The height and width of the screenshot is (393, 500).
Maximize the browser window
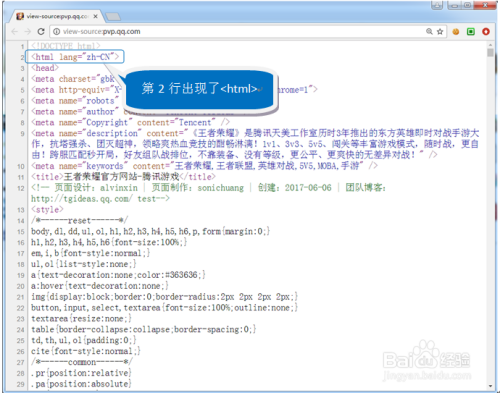point(467,5)
